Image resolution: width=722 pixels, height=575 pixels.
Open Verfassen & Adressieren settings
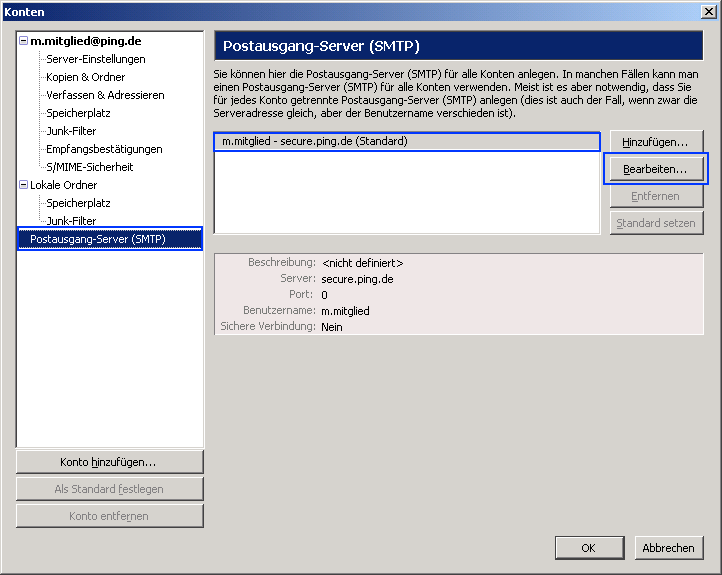click(x=105, y=95)
